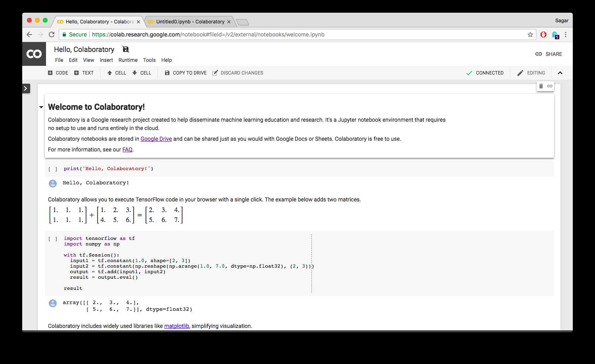Close the Hello, Colaboratory tab
Image resolution: width=595 pixels, height=364 pixels.
(138, 22)
